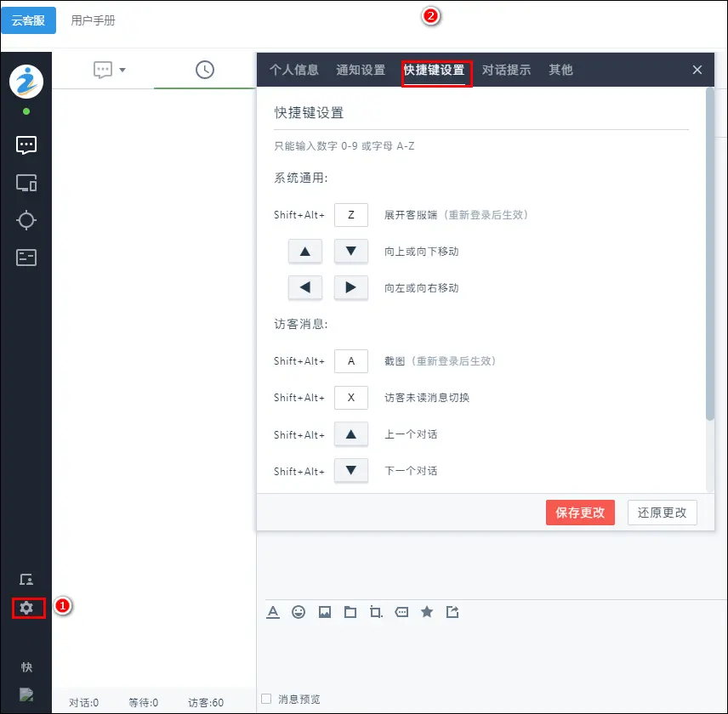Expand the conversation list dropdown arrow
The height and width of the screenshot is (714, 728).
(122, 71)
